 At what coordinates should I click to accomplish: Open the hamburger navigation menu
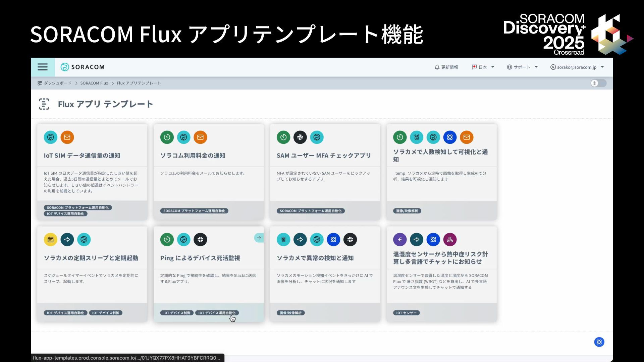click(43, 67)
